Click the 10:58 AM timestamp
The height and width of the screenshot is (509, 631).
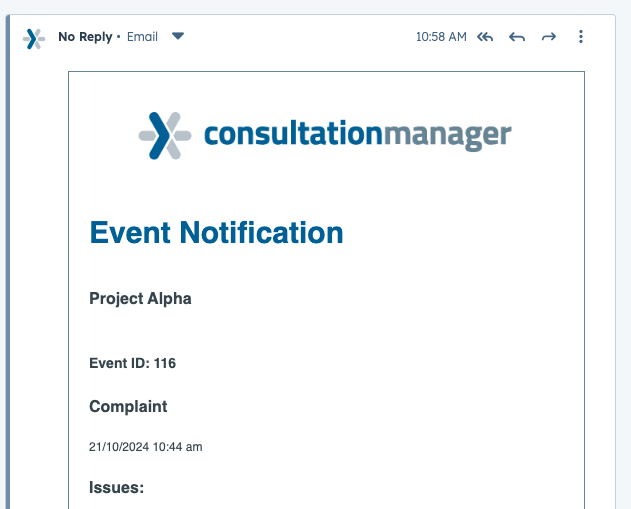click(441, 37)
